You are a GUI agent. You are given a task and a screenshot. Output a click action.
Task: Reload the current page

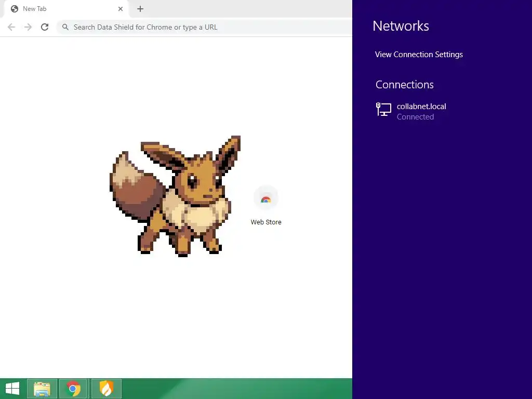pyautogui.click(x=45, y=27)
